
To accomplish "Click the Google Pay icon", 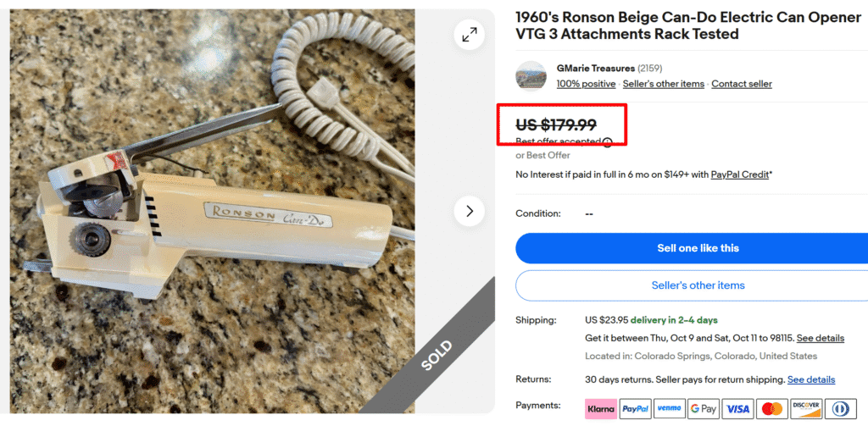I will coord(704,409).
